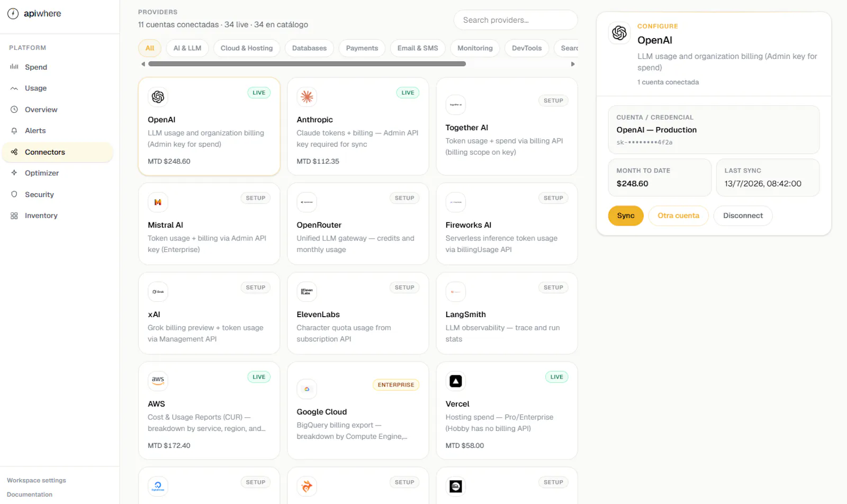Click the ElevenLabs card title
This screenshot has height=504, width=847.
click(318, 314)
